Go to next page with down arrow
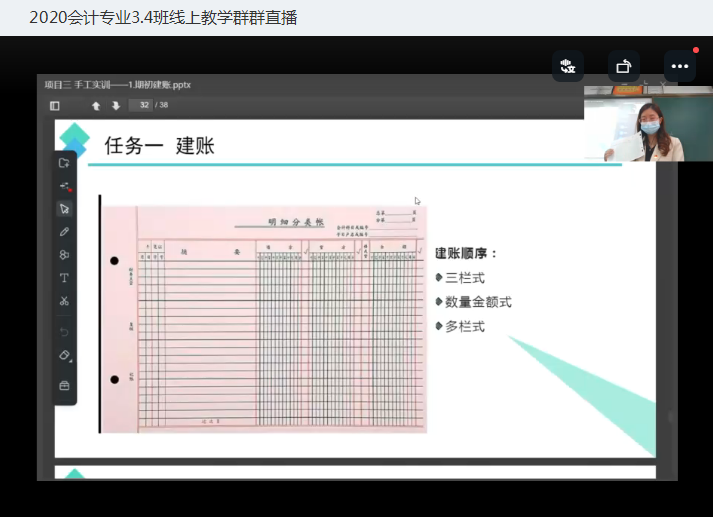The image size is (713, 517). coord(115,105)
